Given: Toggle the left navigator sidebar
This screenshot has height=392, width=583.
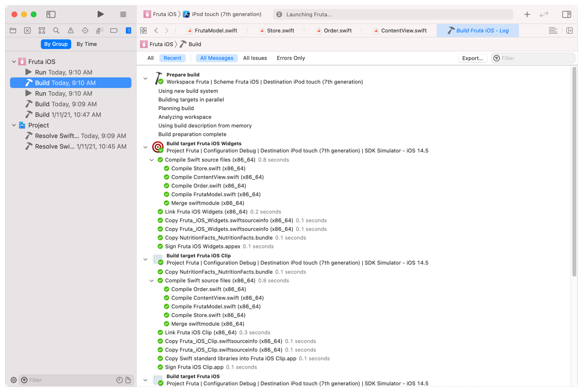Looking at the screenshot, I should coord(51,14).
